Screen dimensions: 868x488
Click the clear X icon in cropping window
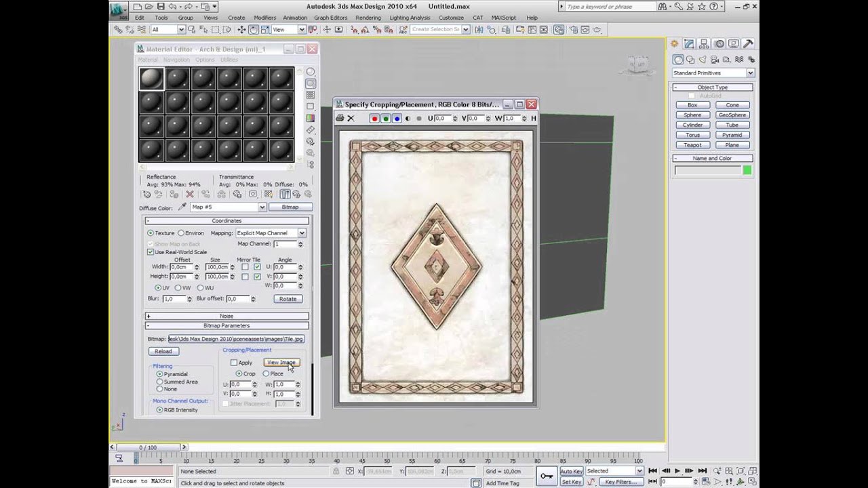point(351,118)
